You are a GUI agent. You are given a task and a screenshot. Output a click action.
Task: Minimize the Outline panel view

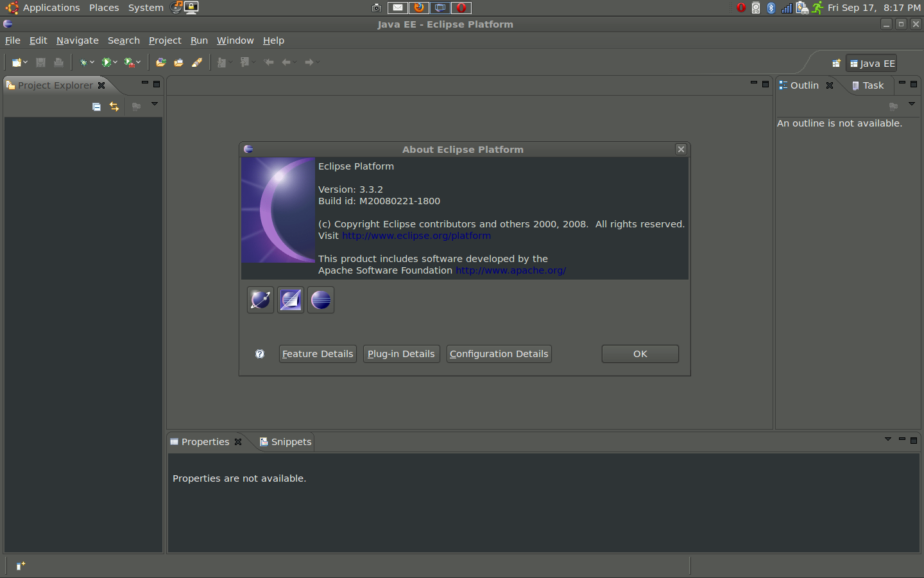coord(902,83)
